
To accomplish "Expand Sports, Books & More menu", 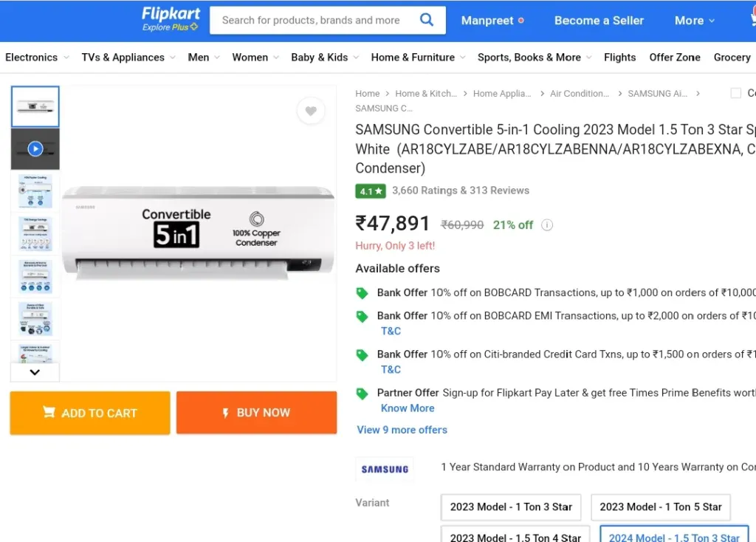I will (x=535, y=58).
